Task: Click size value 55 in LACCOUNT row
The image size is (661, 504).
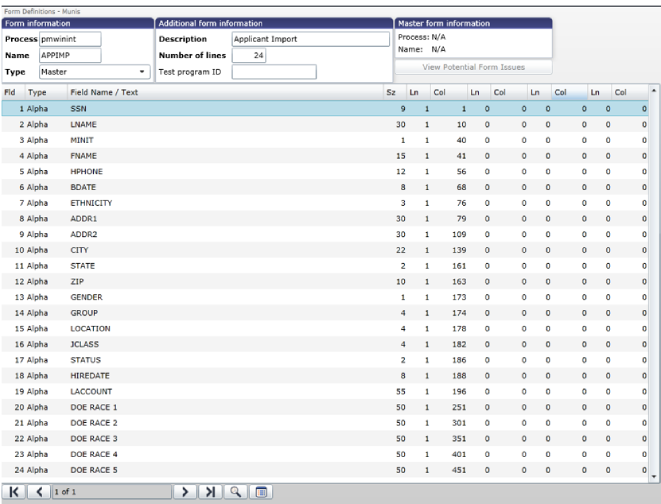Action: (x=400, y=391)
